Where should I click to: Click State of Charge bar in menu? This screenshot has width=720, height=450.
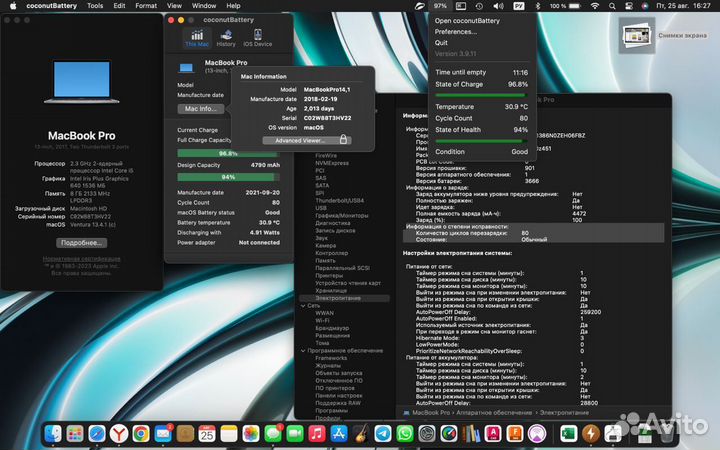click(481, 95)
